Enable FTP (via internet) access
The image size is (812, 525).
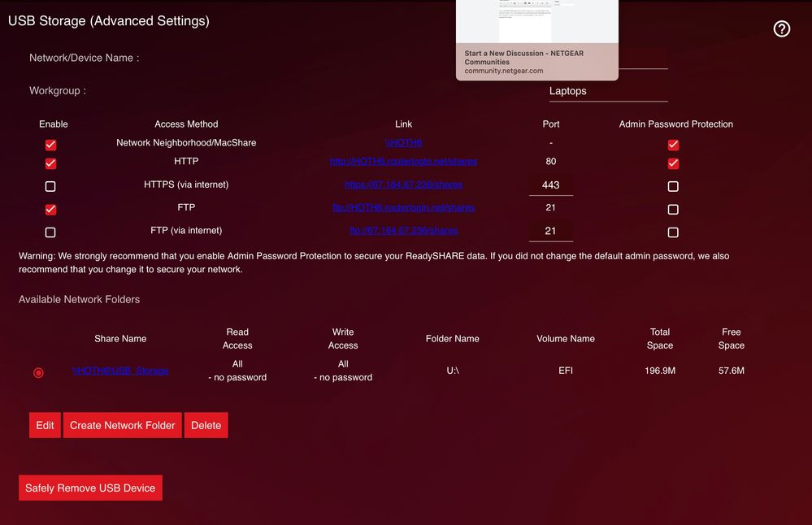point(50,232)
